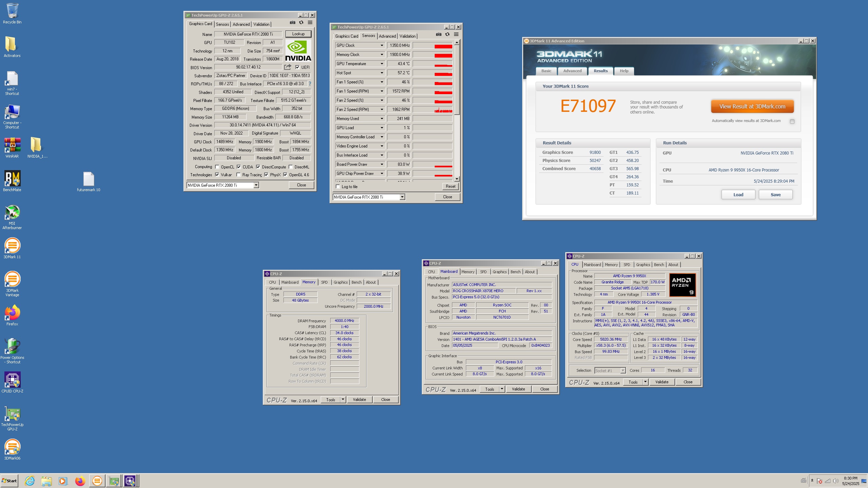Select the 3DMark06 desktop icon
The height and width of the screenshot is (488, 868).
point(12,449)
